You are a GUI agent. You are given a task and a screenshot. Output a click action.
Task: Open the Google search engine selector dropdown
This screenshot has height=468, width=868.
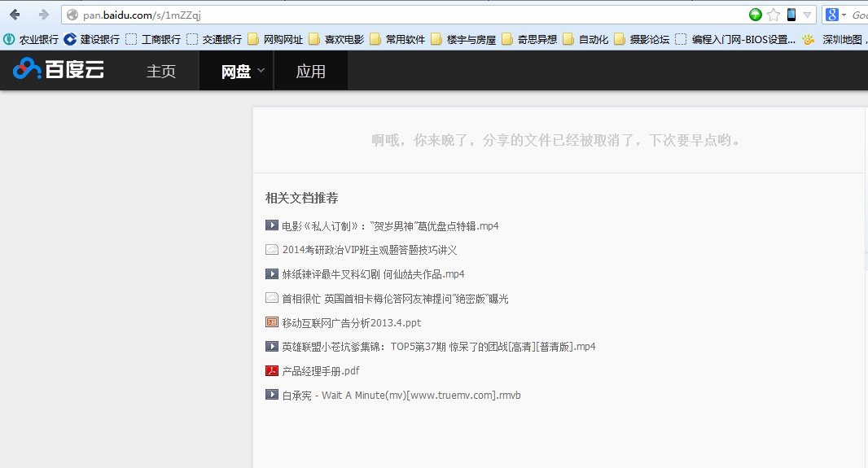pyautogui.click(x=835, y=15)
